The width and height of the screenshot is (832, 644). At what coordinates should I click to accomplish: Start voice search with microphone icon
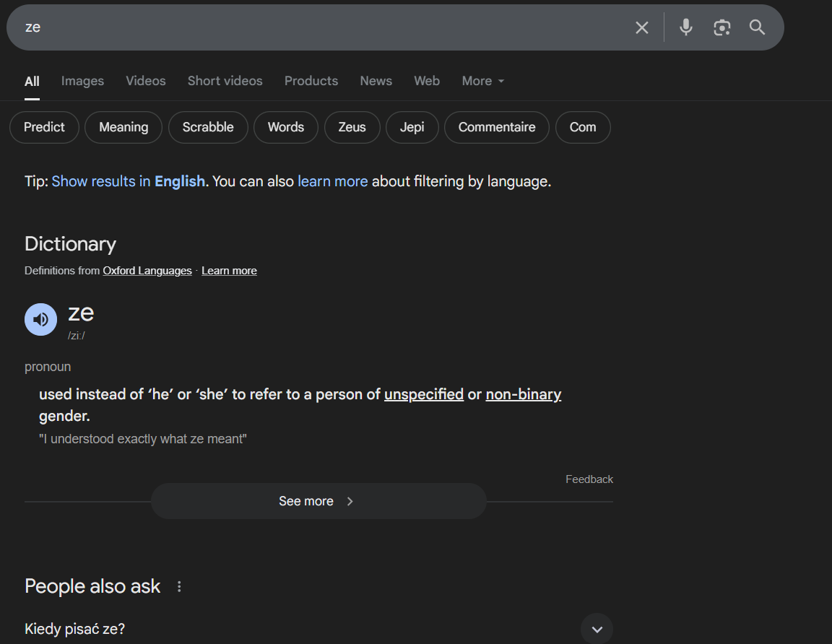tap(685, 27)
